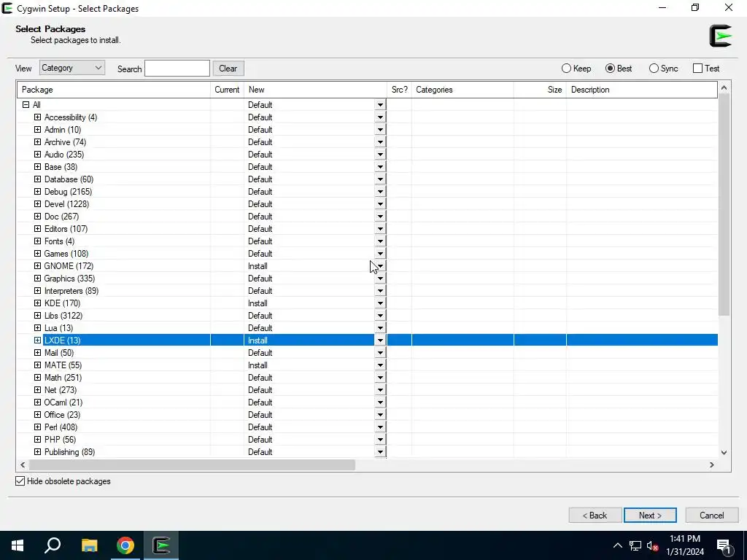The height and width of the screenshot is (560, 747).
Task: Expand Debug (2165) category
Action: pyautogui.click(x=38, y=192)
